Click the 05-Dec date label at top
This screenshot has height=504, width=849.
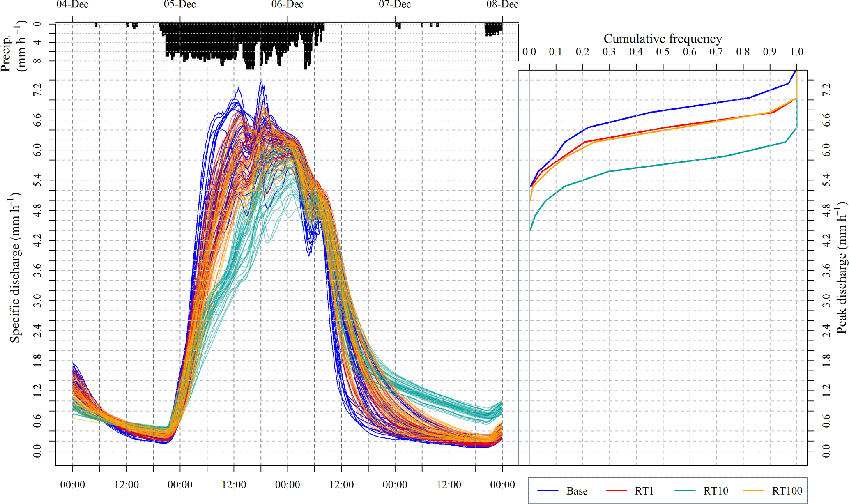(180, 5)
